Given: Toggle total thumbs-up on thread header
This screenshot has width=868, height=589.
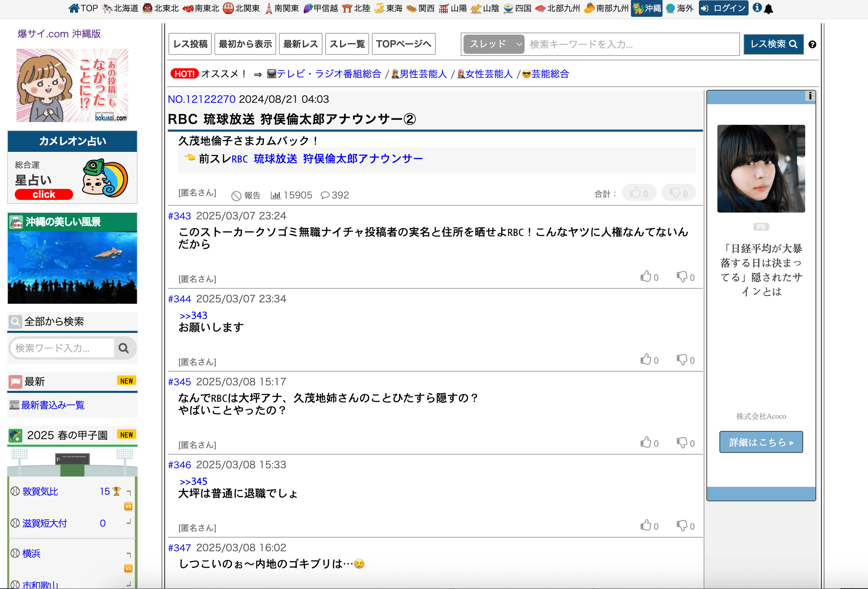Looking at the screenshot, I should [x=639, y=193].
